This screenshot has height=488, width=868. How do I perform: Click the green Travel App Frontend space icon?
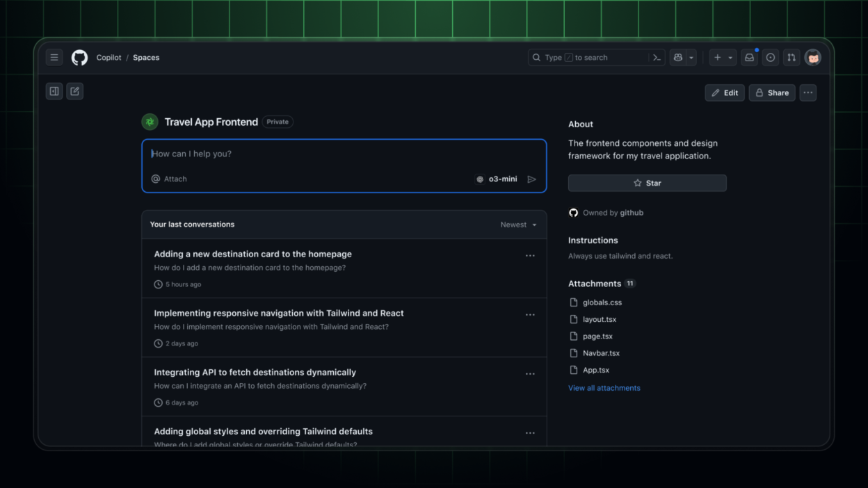pos(150,122)
